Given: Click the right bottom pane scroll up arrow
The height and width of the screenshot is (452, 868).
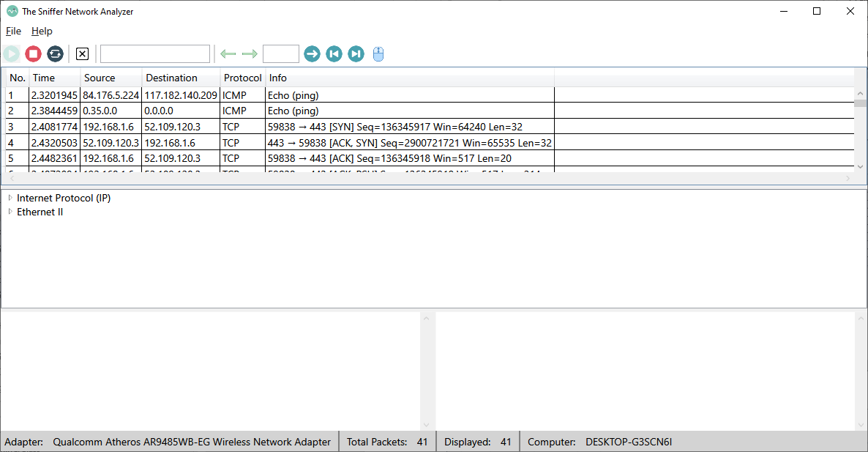Looking at the screenshot, I should [861, 318].
